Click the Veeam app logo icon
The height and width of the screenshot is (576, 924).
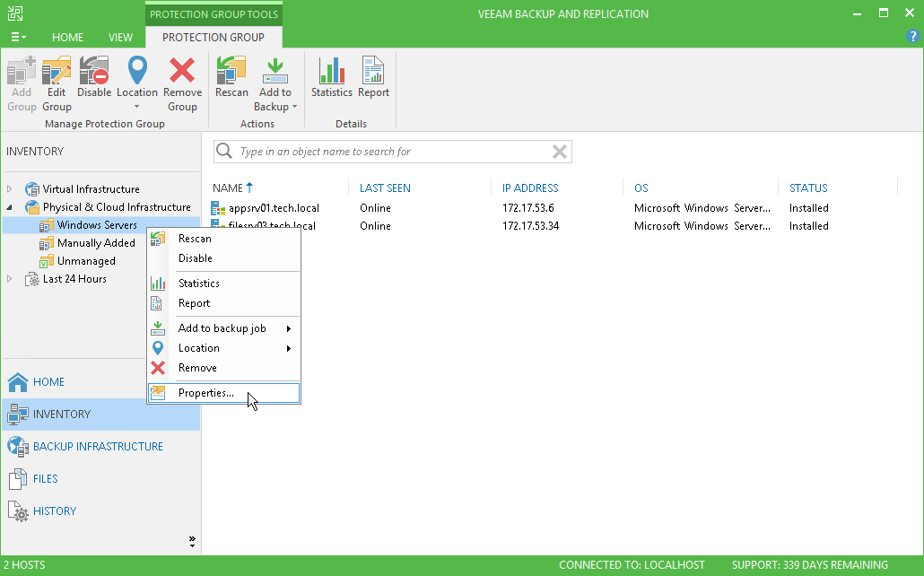[14, 13]
